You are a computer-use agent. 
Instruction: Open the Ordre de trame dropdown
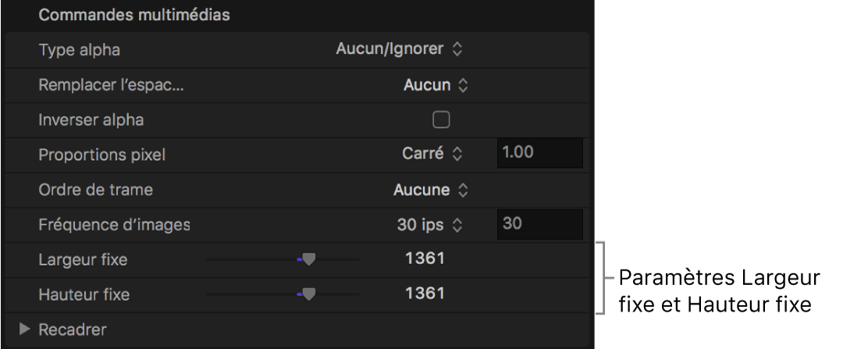point(430,190)
